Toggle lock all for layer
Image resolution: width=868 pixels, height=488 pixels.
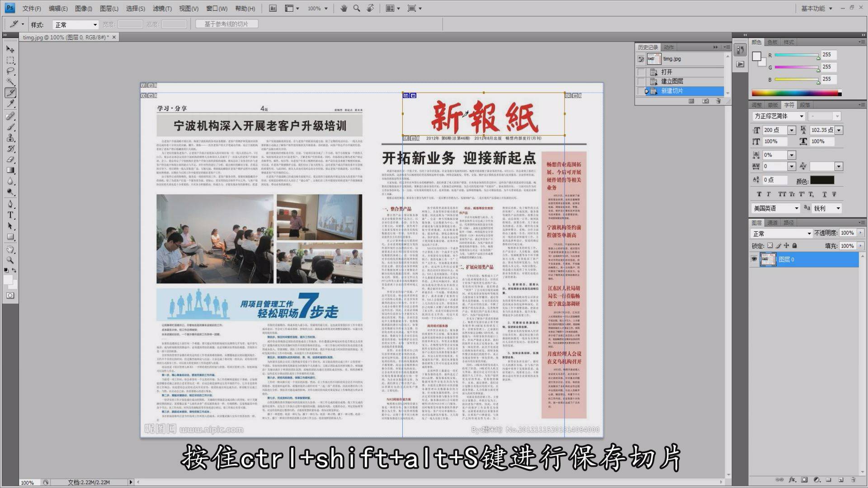[794, 246]
